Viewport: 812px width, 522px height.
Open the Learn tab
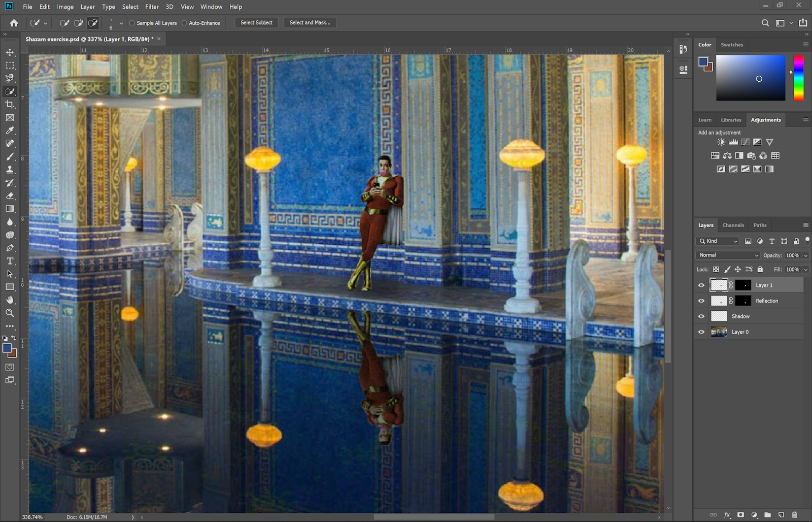coord(704,120)
